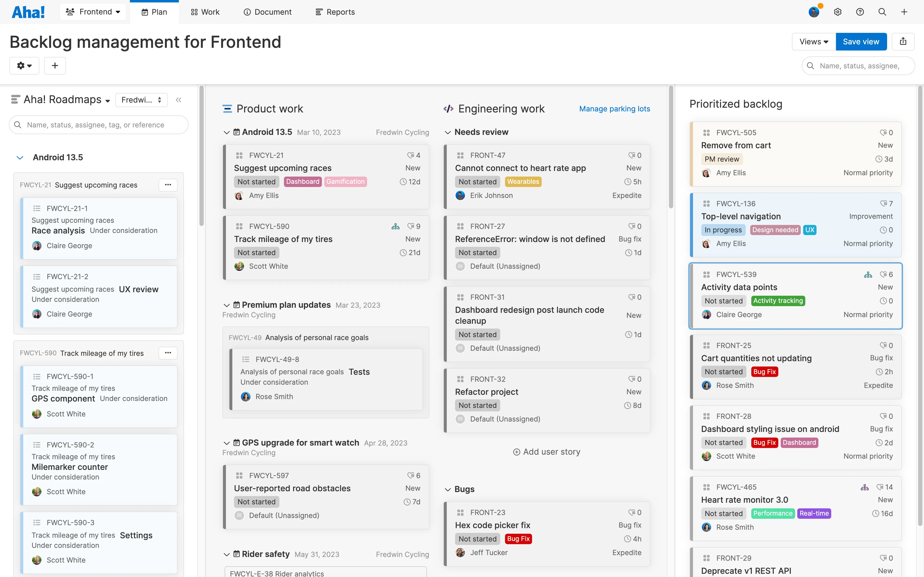Click the help question mark icon
924x577 pixels.
click(860, 12)
